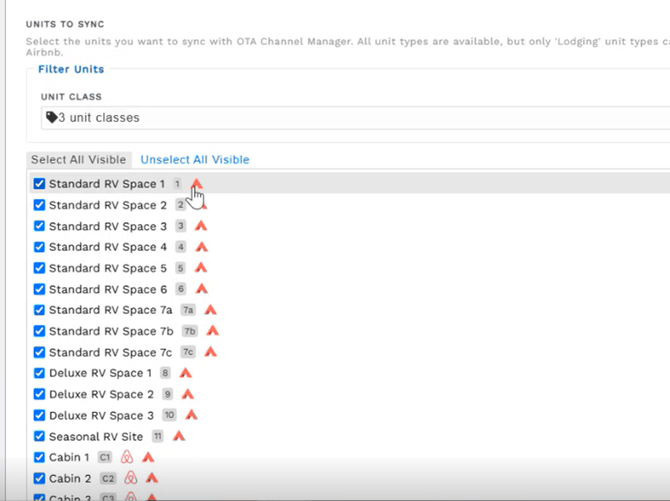Click the Select All Visible button
Image resolution: width=670 pixels, height=501 pixels.
(79, 160)
